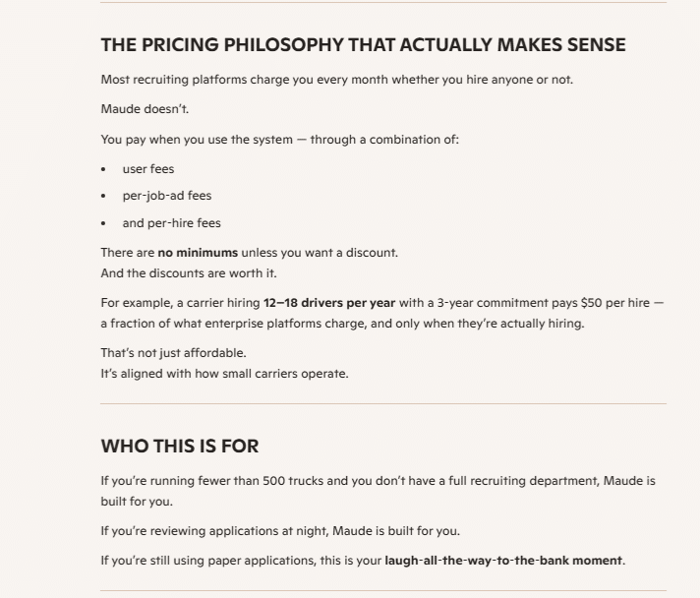
Task: Click the "And the discounts are worth it." line
Action: 189,273
